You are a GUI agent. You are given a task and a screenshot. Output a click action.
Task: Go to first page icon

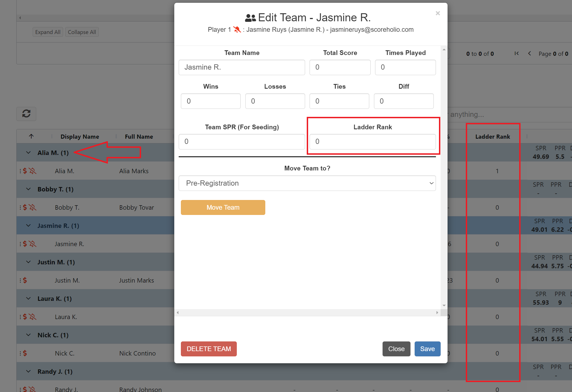(x=516, y=54)
